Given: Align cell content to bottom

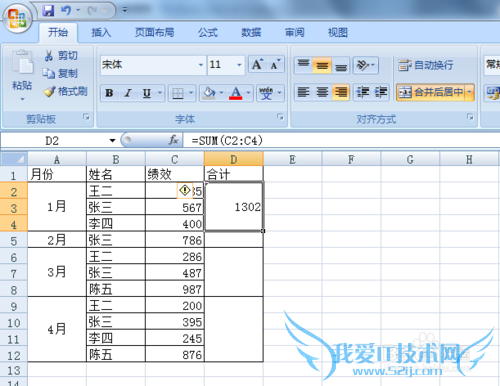Looking at the screenshot, I should (341, 65).
